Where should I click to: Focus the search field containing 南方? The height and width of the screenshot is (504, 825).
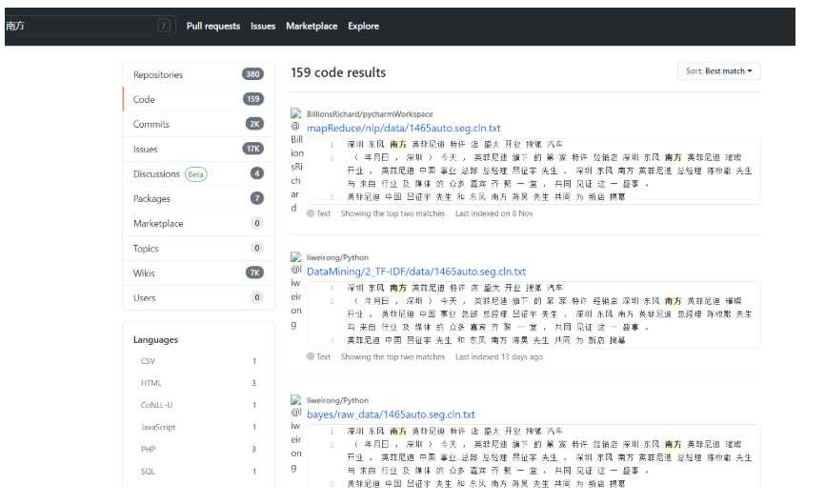tap(89, 26)
